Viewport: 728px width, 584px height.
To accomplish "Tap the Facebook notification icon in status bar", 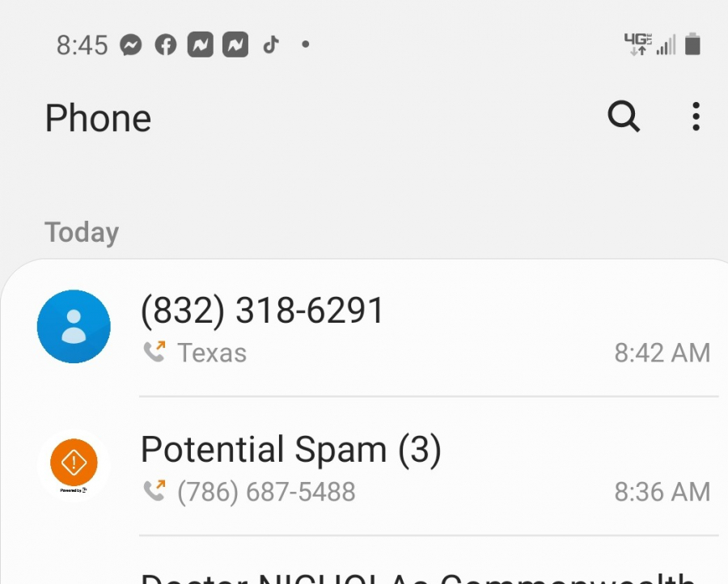I will (x=166, y=45).
